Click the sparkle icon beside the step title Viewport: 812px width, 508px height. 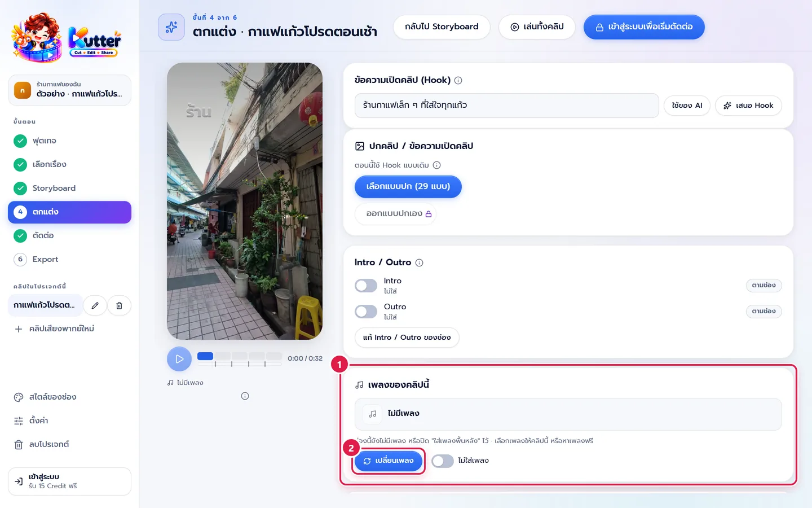pos(171,27)
